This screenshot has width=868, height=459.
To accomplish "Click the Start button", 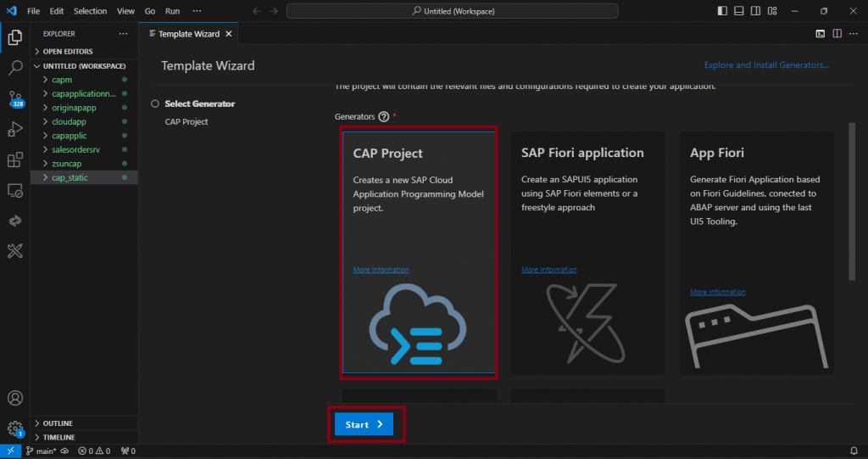I will point(364,424).
